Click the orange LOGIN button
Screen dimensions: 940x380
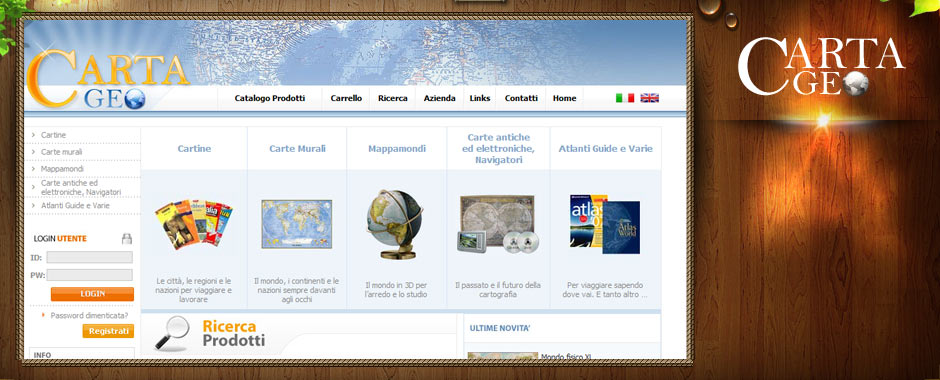(92, 294)
